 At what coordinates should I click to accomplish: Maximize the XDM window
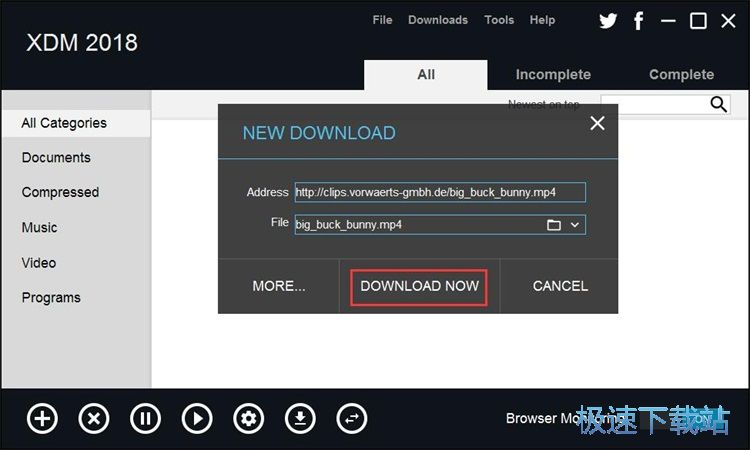coord(698,21)
